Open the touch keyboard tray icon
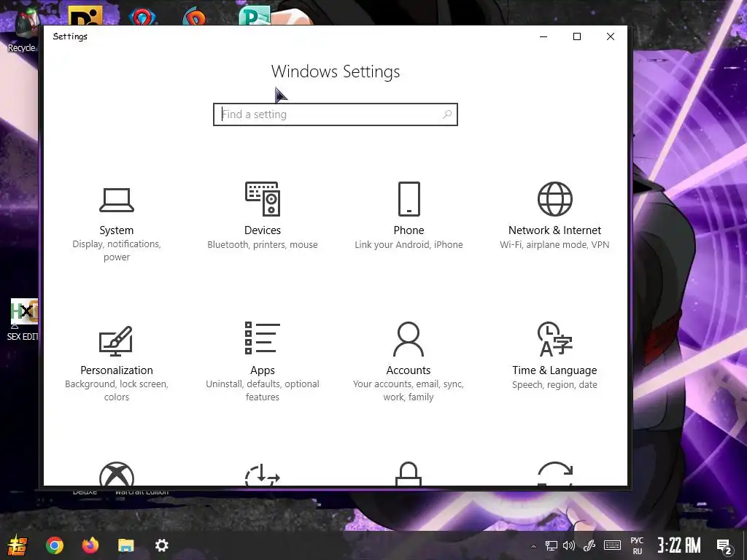 (x=612, y=545)
